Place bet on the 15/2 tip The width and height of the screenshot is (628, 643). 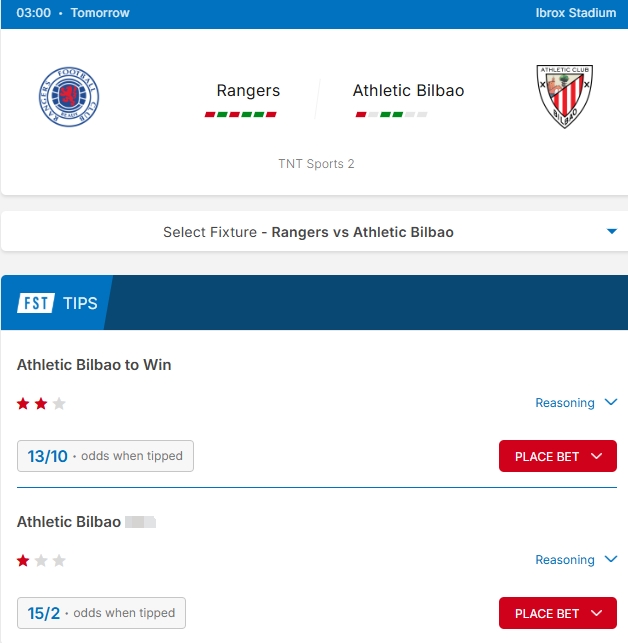pyautogui.click(x=557, y=613)
